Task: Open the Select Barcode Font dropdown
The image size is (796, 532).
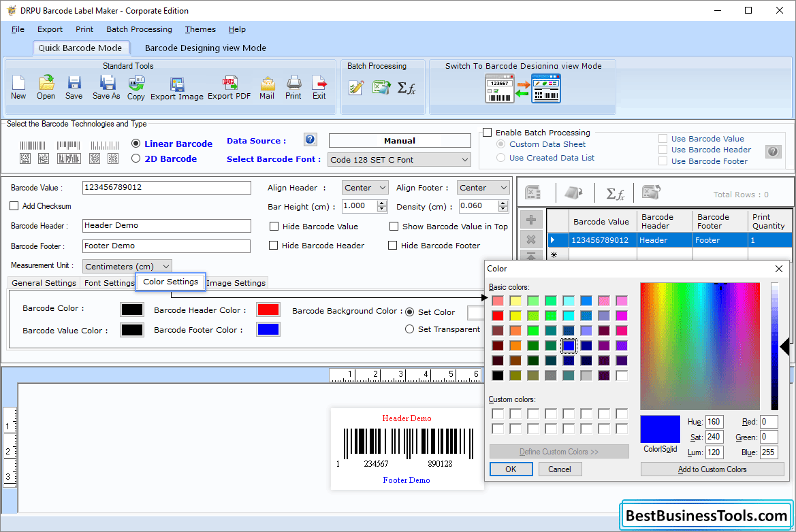Action: coord(399,159)
